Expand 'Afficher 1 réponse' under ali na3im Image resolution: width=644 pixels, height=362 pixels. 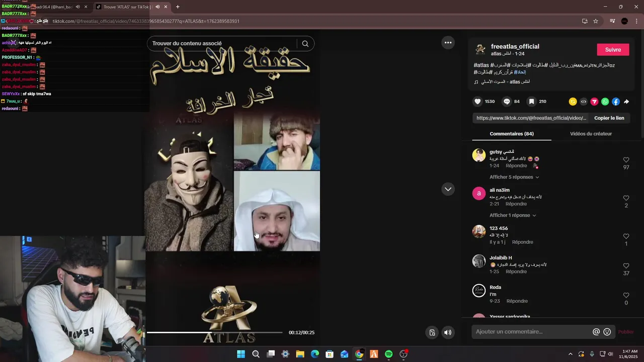click(513, 215)
